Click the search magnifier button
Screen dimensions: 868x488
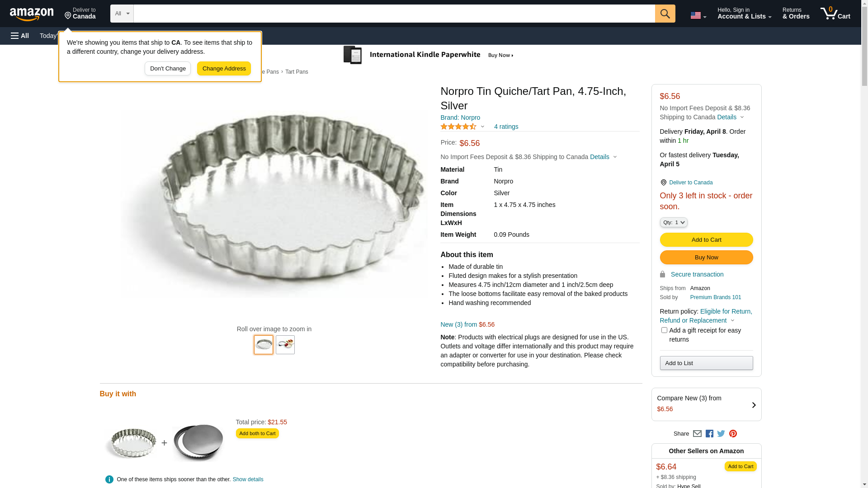665,14
